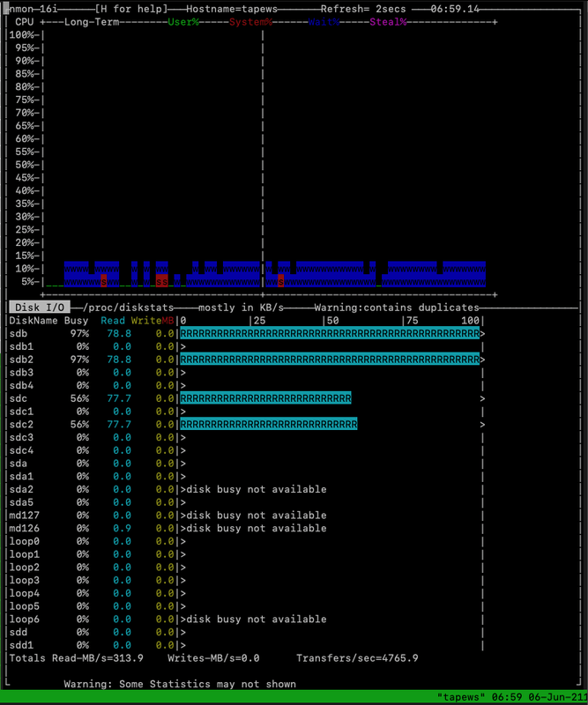Click the 75 mark on disk scale

point(412,321)
